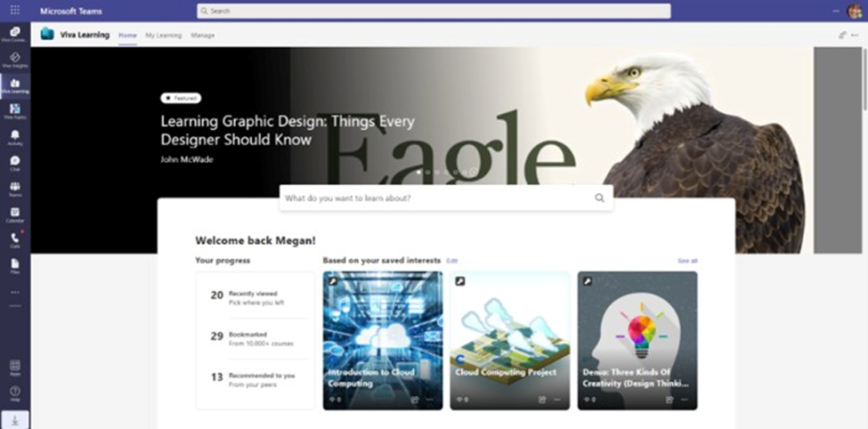The height and width of the screenshot is (429, 868).
Task: Click the download desktop app icon
Action: pyautogui.click(x=15, y=420)
